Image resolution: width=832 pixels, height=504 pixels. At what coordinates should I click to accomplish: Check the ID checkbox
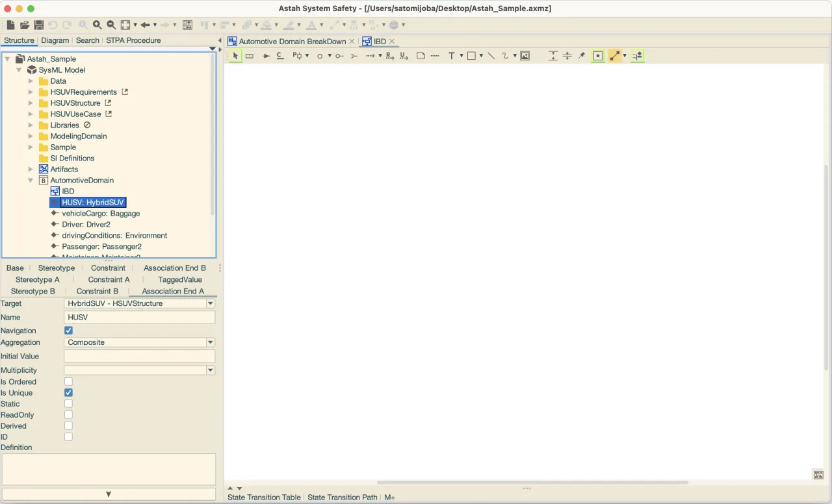[68, 437]
